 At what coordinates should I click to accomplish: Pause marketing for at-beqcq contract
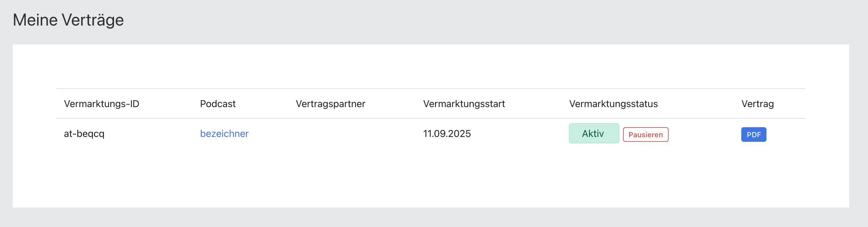click(645, 134)
